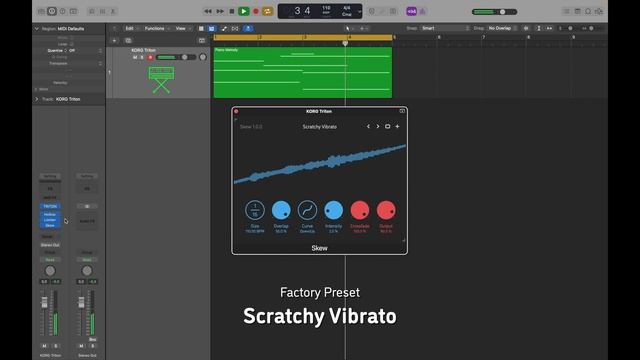Open the Edit menu in the tracks area
The height and width of the screenshot is (360, 640).
click(x=131, y=28)
